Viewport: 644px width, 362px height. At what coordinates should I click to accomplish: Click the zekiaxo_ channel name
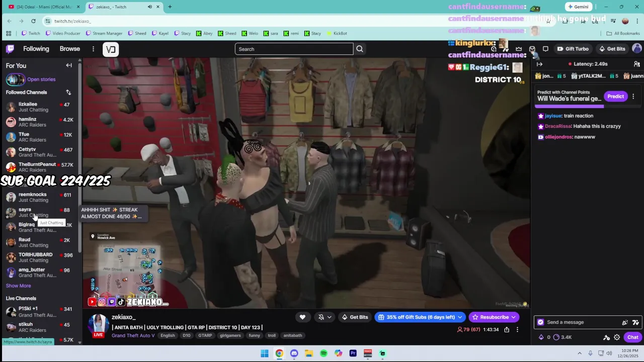pyautogui.click(x=124, y=317)
